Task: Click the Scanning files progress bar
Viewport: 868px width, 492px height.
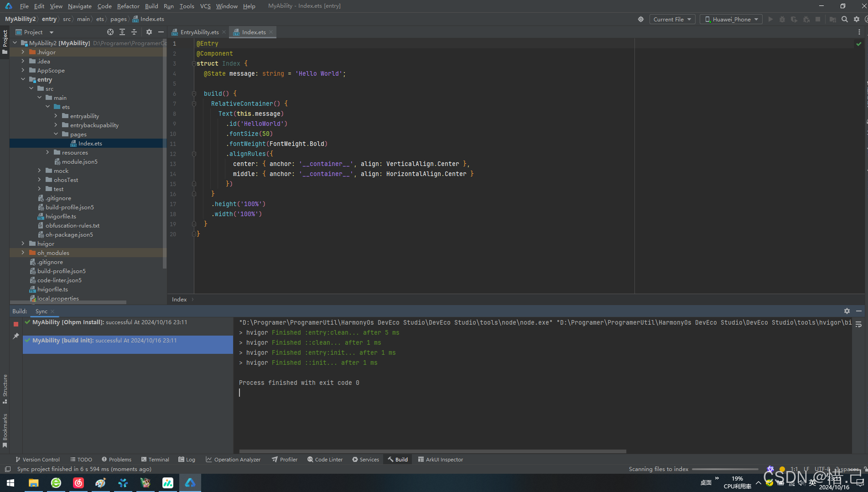Action: (725, 469)
